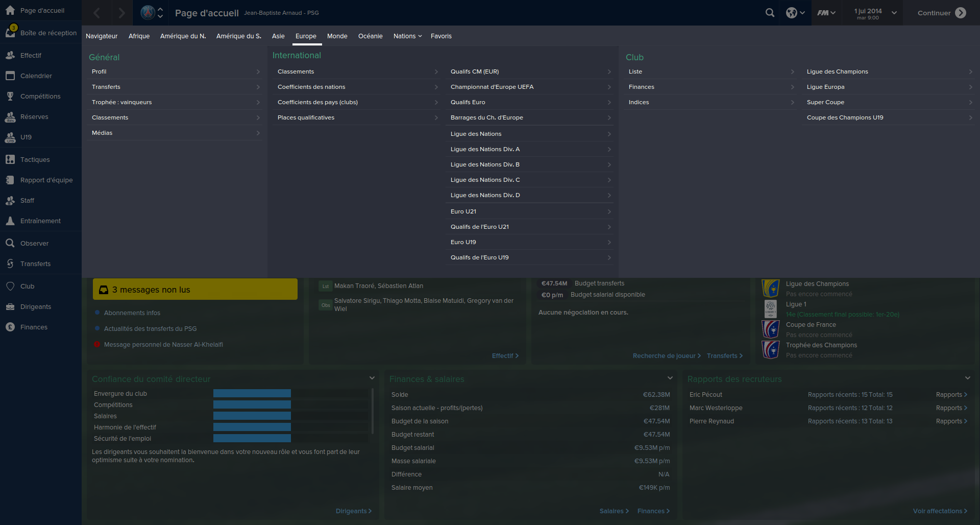Open Profil in the Général menu
980x525 pixels.
click(176, 71)
